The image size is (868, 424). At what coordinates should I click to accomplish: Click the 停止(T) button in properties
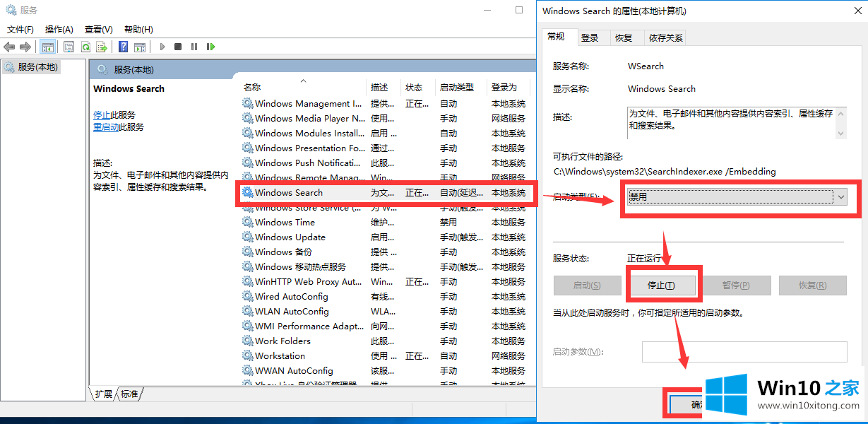[662, 285]
